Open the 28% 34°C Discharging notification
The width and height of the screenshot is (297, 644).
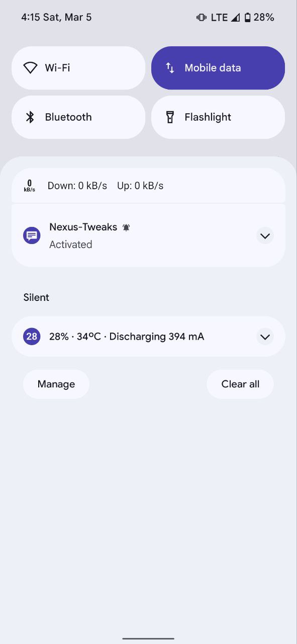(x=148, y=337)
